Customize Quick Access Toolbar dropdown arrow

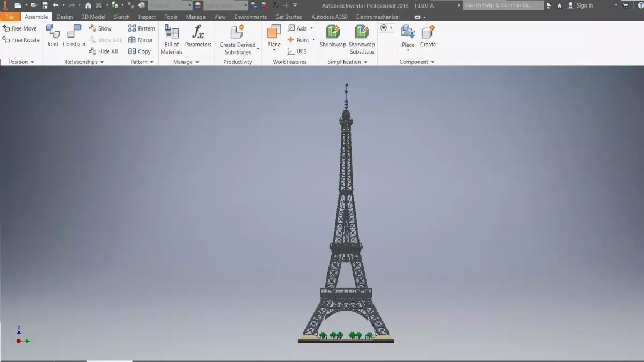pos(295,5)
